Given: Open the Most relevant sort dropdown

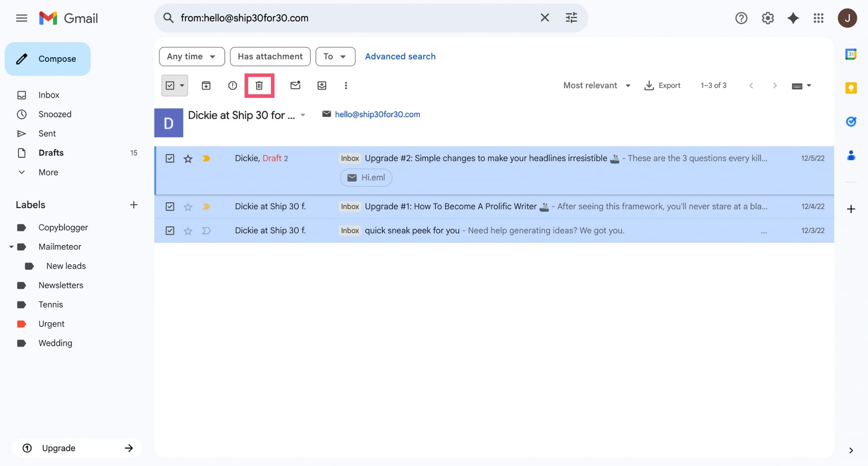Looking at the screenshot, I should pyautogui.click(x=596, y=85).
